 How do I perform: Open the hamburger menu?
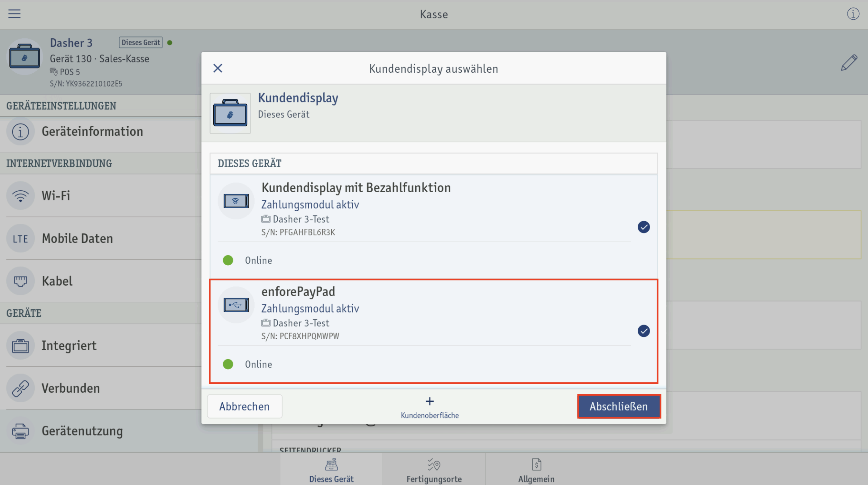coord(14,14)
